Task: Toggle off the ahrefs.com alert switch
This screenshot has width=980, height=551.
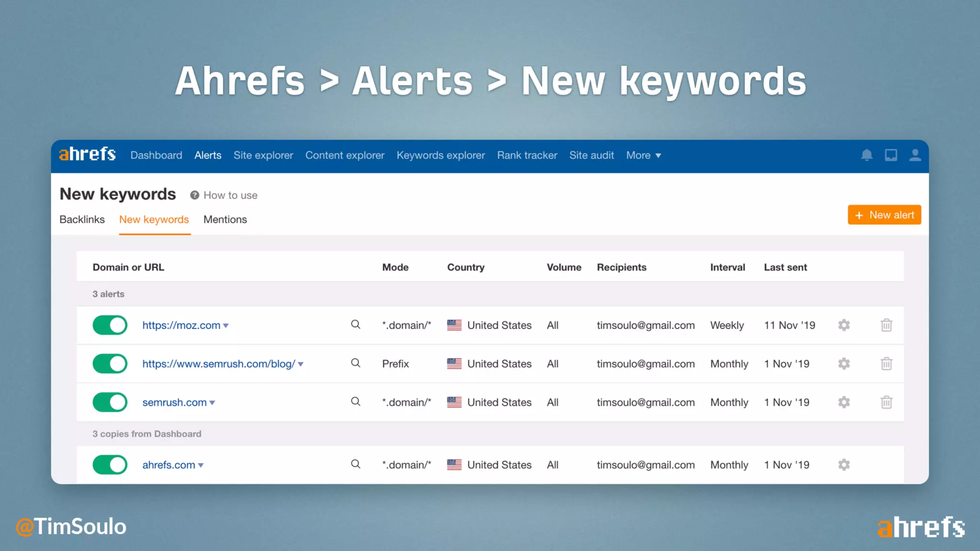Action: [110, 465]
